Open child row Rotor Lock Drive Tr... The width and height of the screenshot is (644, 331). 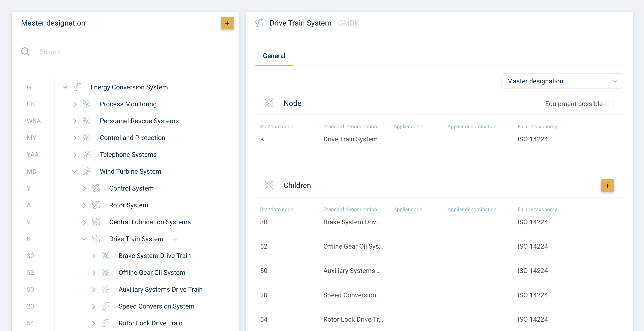click(439, 319)
